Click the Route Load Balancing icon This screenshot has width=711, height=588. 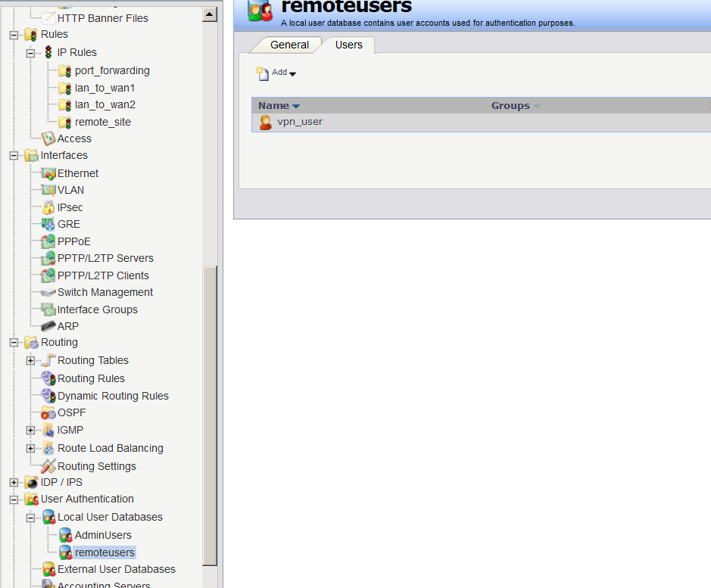pos(48,448)
